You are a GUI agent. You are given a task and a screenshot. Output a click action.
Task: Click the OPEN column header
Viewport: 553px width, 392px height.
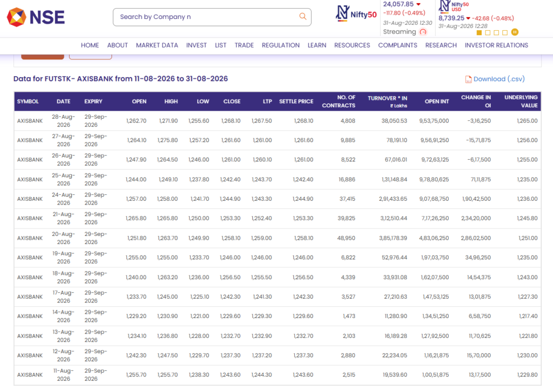[x=139, y=102]
